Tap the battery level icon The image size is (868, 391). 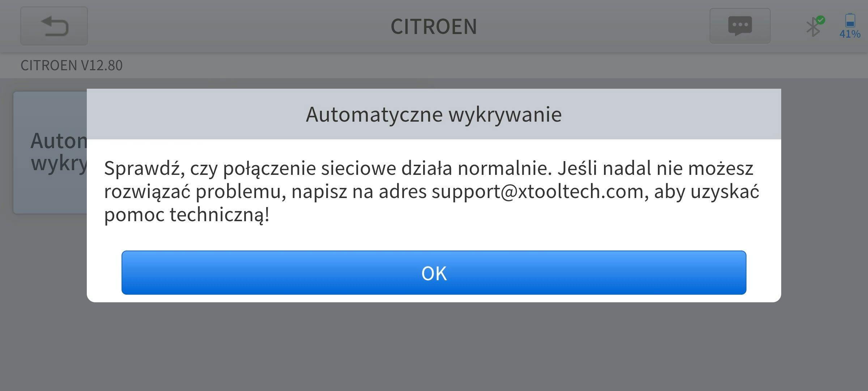(x=850, y=20)
